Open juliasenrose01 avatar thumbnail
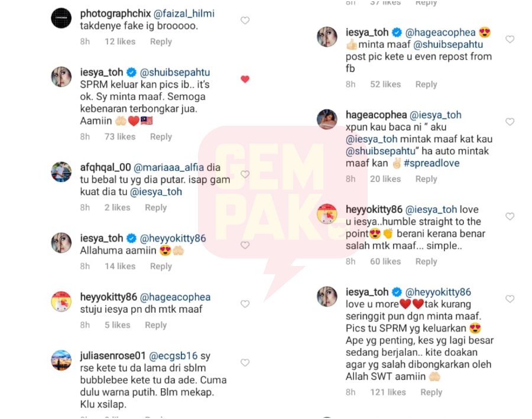 point(61,360)
